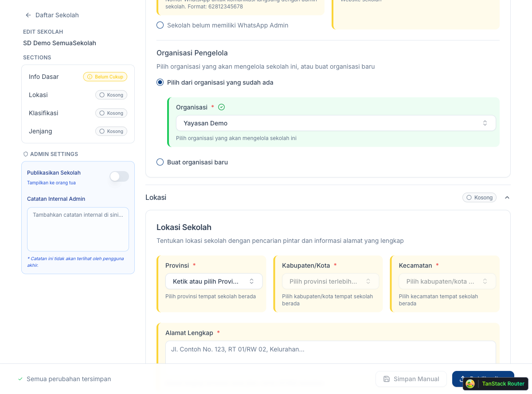Go to Klasifikasi section in sidebar

pos(43,113)
